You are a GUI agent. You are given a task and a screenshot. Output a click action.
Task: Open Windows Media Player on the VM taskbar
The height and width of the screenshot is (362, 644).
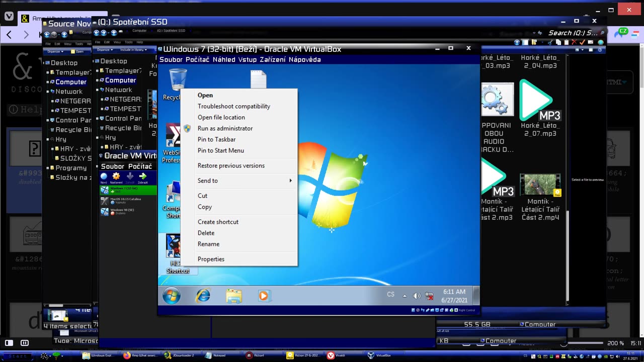(264, 296)
